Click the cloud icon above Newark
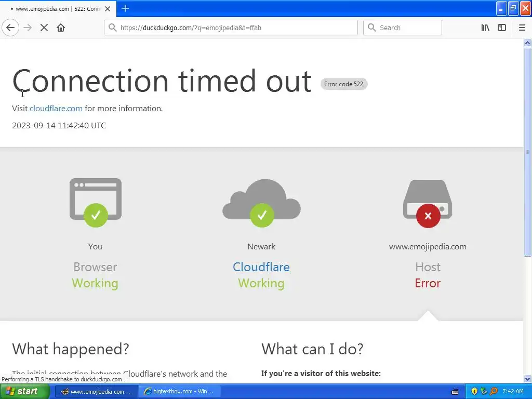Image resolution: width=532 pixels, height=399 pixels. 262,203
